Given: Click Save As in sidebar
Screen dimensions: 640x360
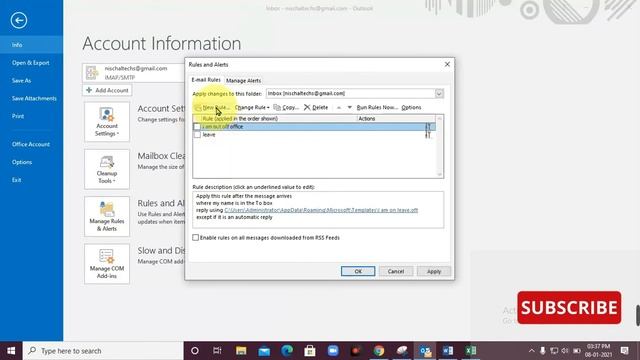Looking at the screenshot, I should point(31,80).
